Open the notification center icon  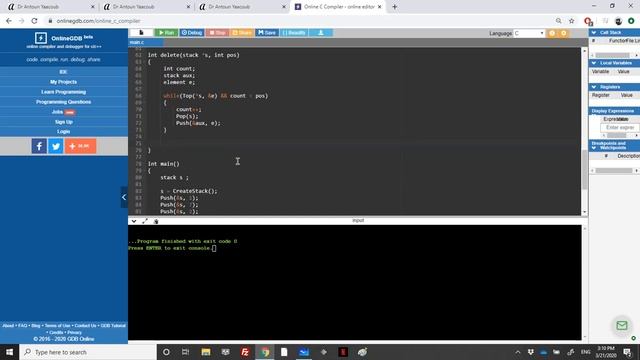point(628,352)
